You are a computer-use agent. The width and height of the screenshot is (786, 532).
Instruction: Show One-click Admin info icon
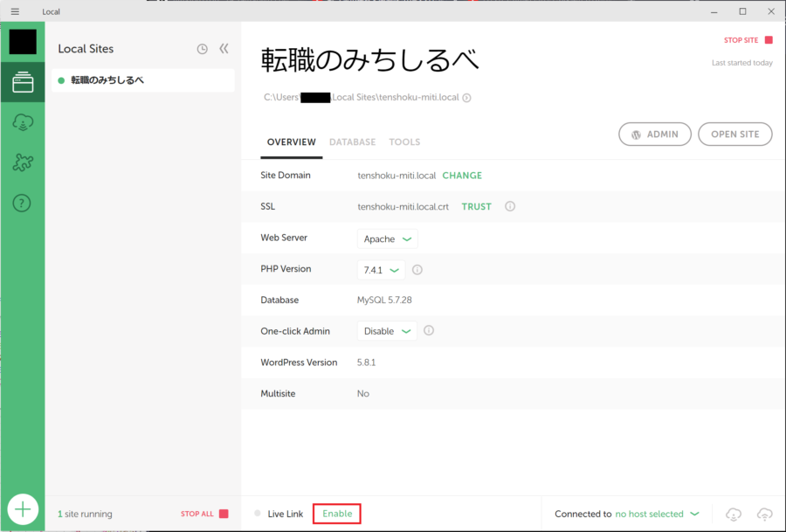coord(429,330)
